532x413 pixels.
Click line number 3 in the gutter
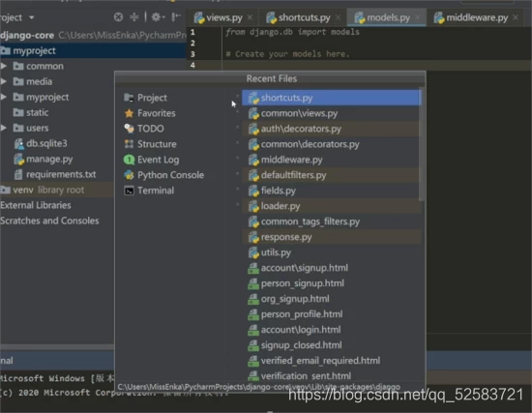pyautogui.click(x=192, y=54)
